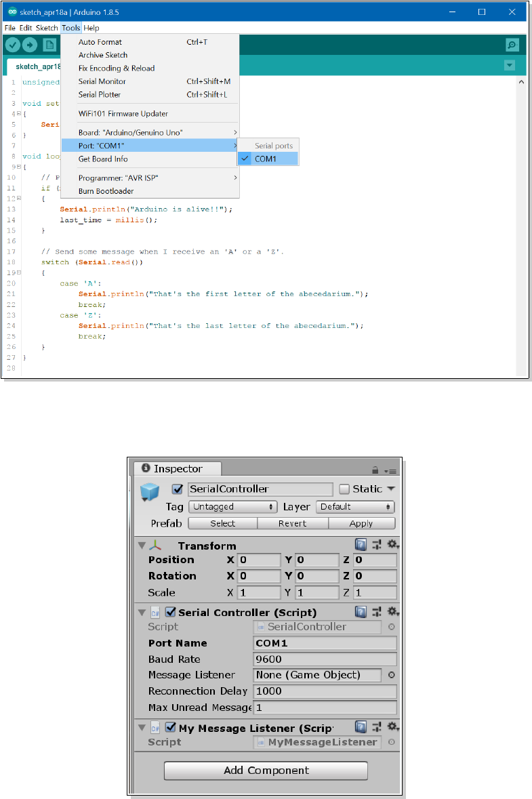
Task: Choose Auto Format from the Tools menu
Action: [x=150, y=42]
